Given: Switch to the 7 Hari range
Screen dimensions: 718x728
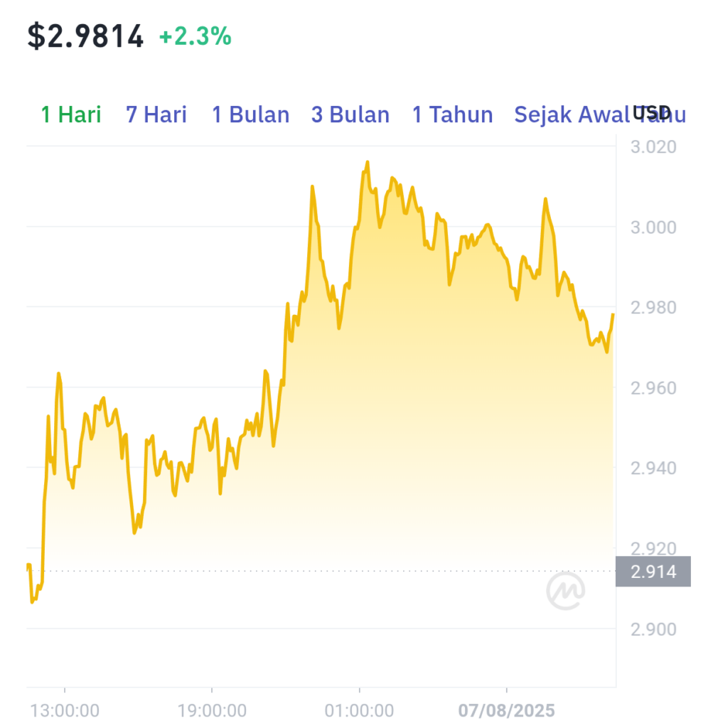Looking at the screenshot, I should tap(156, 114).
